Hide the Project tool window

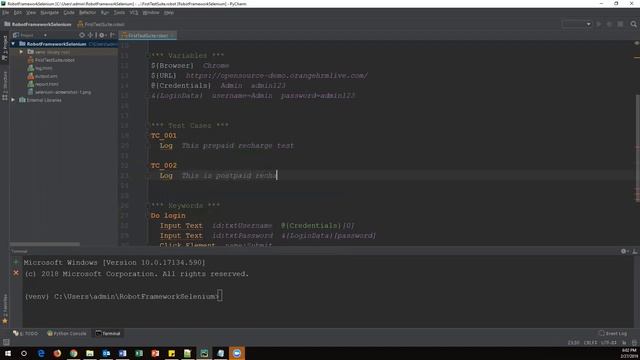tap(112, 36)
